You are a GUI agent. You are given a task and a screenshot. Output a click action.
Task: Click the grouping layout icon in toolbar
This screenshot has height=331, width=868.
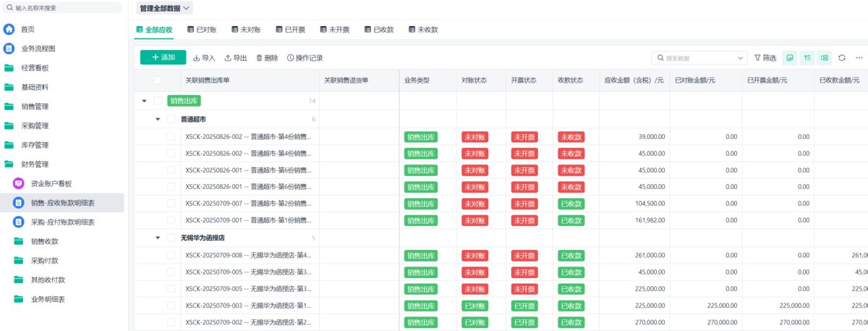click(825, 58)
